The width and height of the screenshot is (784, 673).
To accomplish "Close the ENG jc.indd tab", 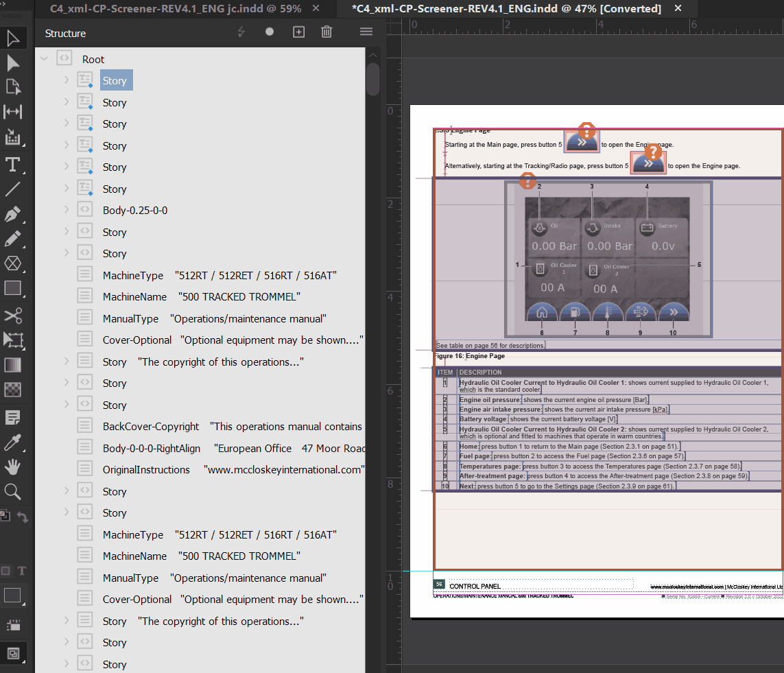I will click(316, 8).
